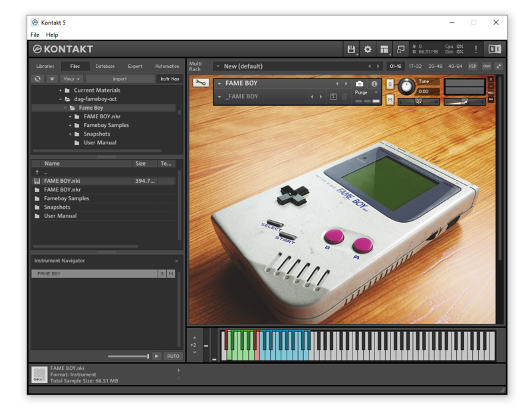
Task: Adjust the Tune knob
Action: 406,86
